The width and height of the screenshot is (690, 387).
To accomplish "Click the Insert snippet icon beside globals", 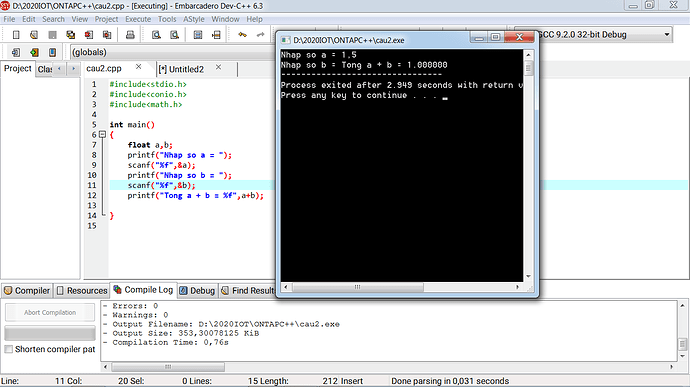I will 16,52.
